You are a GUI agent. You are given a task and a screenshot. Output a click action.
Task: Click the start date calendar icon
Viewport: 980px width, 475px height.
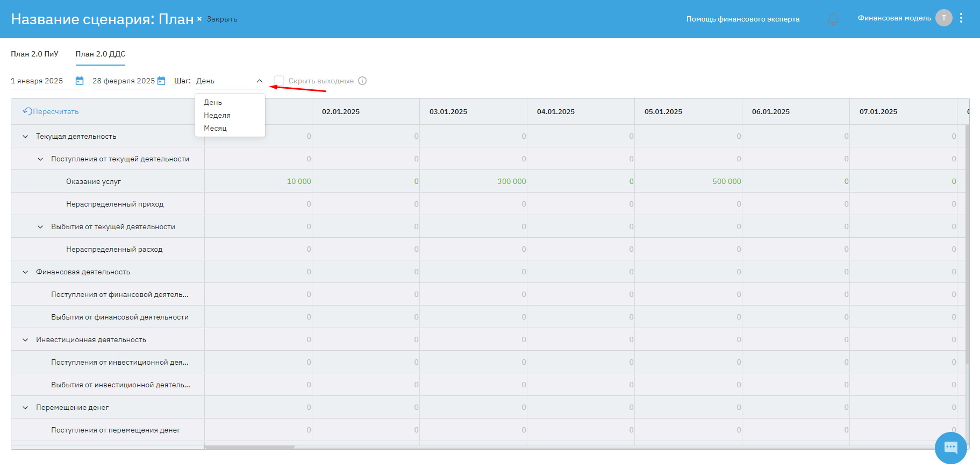(x=80, y=81)
